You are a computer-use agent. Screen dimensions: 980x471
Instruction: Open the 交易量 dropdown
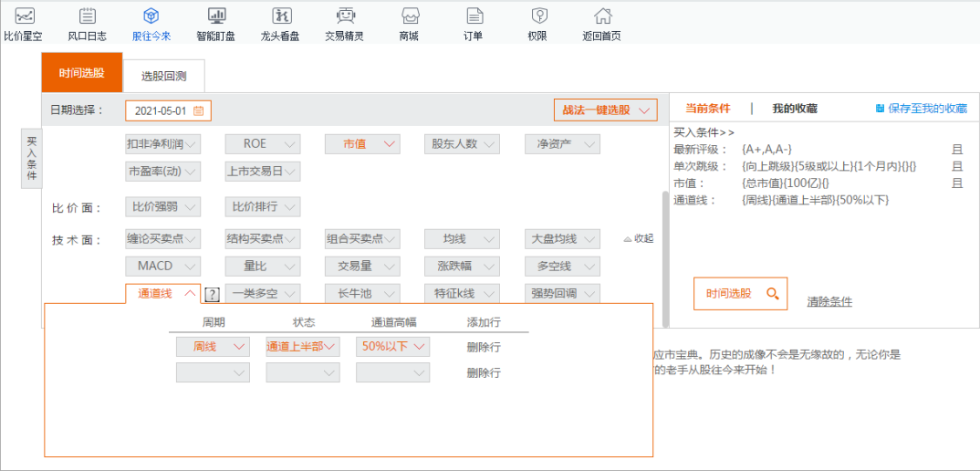362,266
